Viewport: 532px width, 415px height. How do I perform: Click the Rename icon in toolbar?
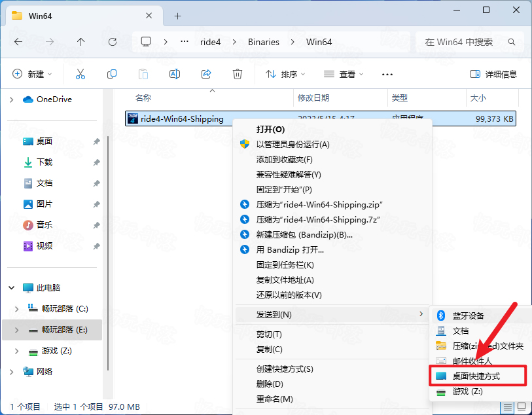(x=175, y=74)
